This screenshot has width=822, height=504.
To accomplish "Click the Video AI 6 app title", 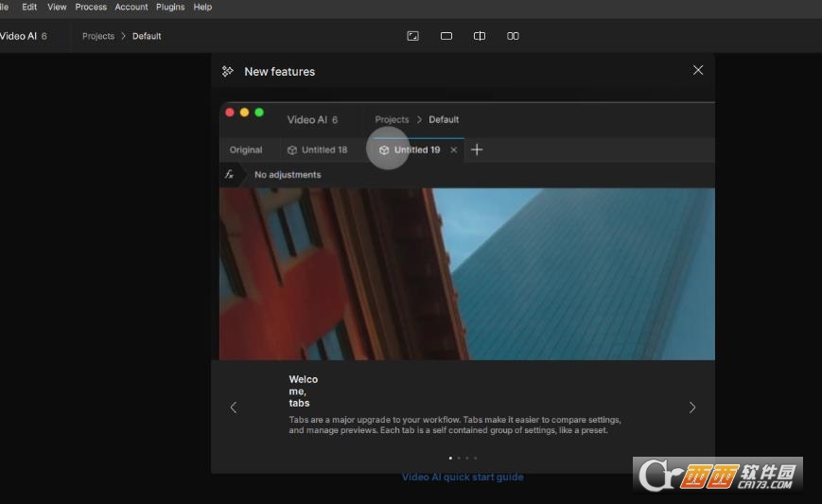I will click(23, 36).
